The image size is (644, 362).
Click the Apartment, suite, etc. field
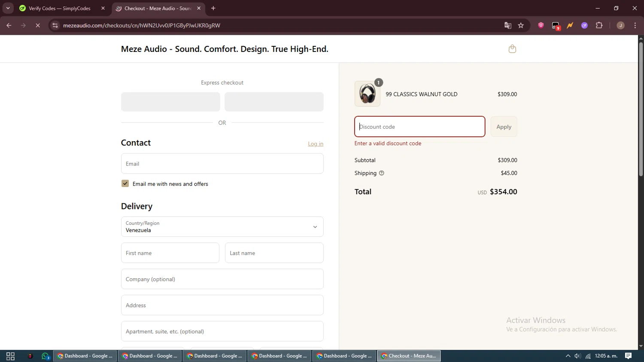pyautogui.click(x=222, y=331)
